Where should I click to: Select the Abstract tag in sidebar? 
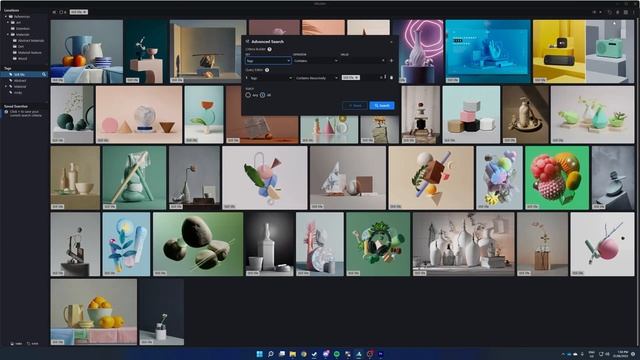tap(20, 80)
